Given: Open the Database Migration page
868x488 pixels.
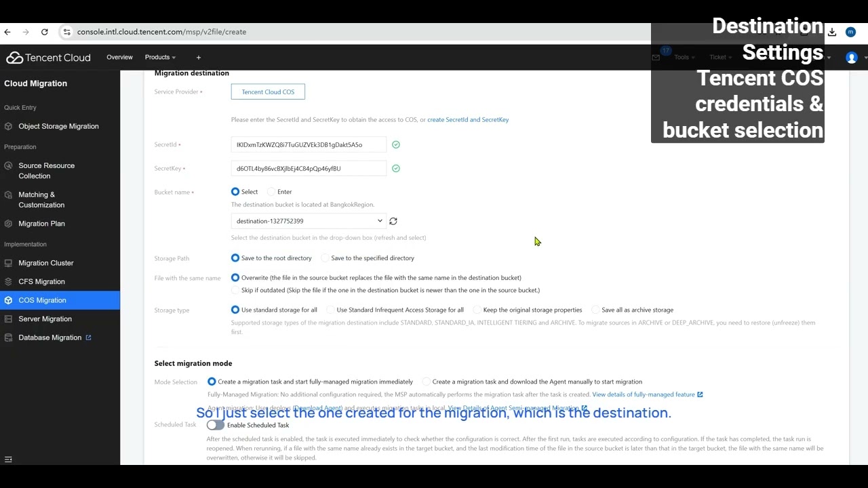Looking at the screenshot, I should click(x=50, y=338).
